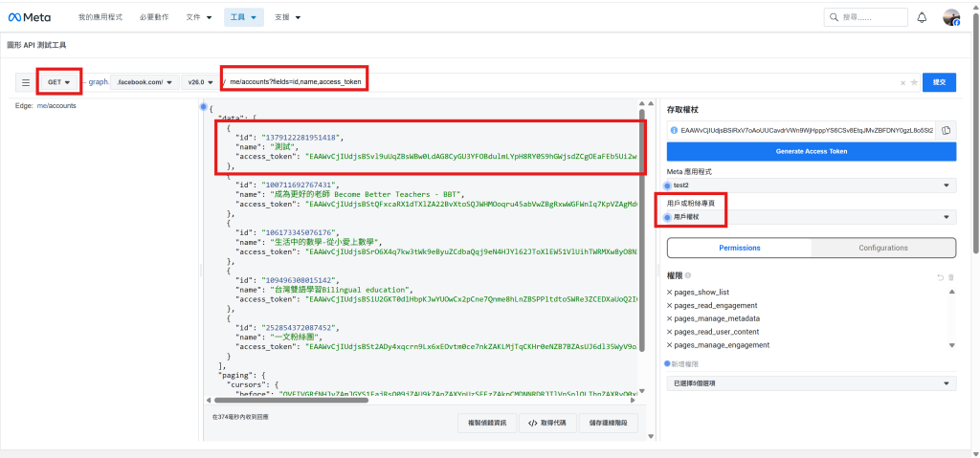Click the "paging" key in response
Image resolution: width=980 pixels, height=458 pixels.
[235, 376]
